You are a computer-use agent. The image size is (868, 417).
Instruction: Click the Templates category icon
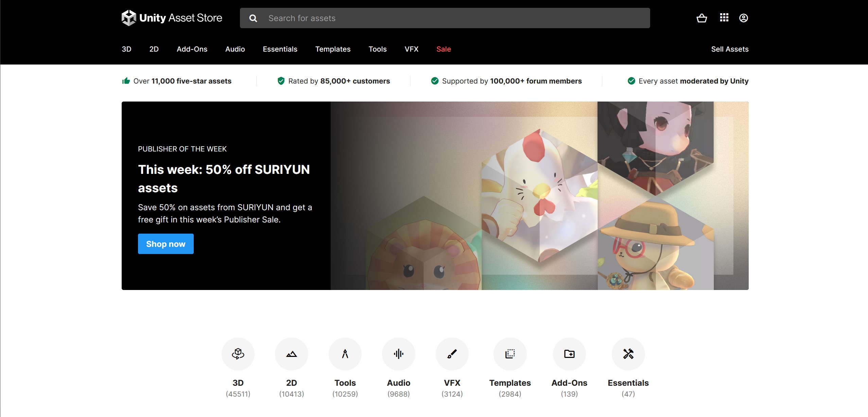[x=510, y=354]
